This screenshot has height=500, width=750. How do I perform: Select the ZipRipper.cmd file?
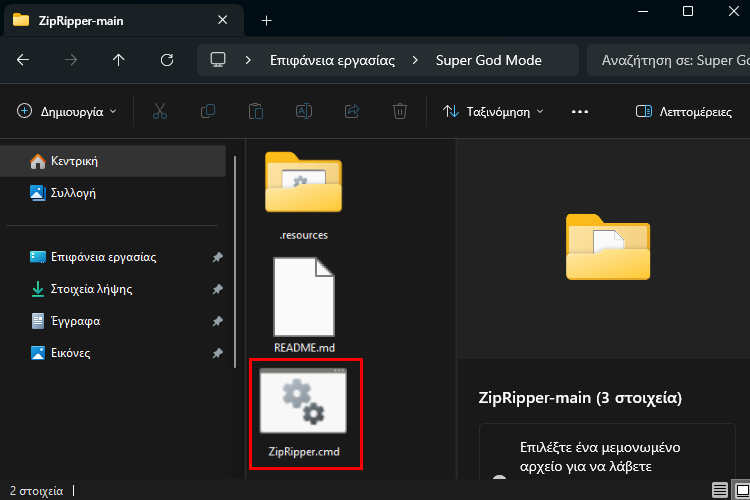pyautogui.click(x=304, y=412)
